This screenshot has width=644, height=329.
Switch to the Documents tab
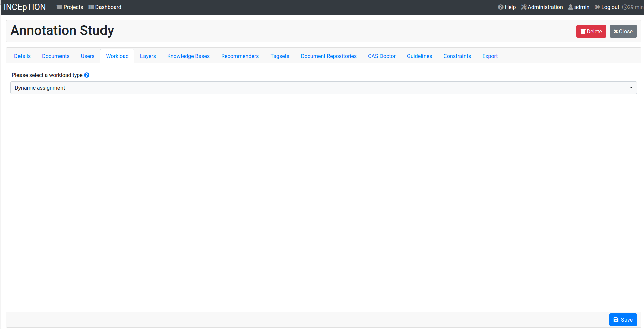(x=55, y=56)
